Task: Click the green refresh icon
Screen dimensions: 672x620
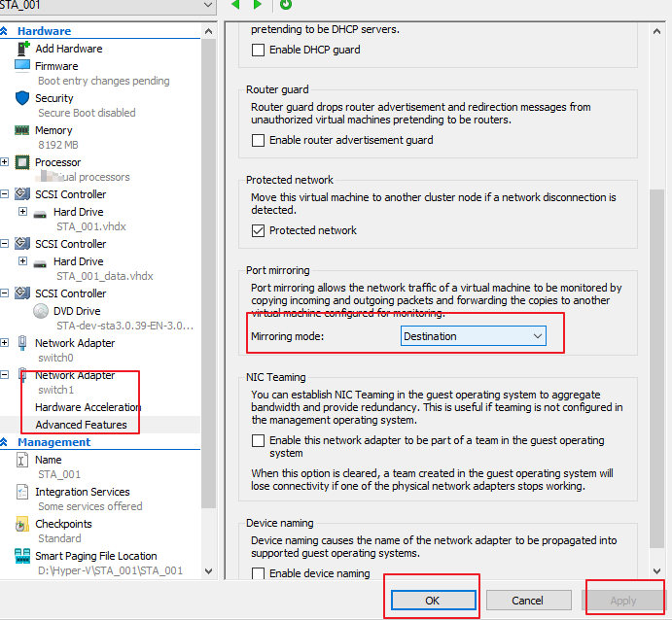Action: [x=285, y=4]
